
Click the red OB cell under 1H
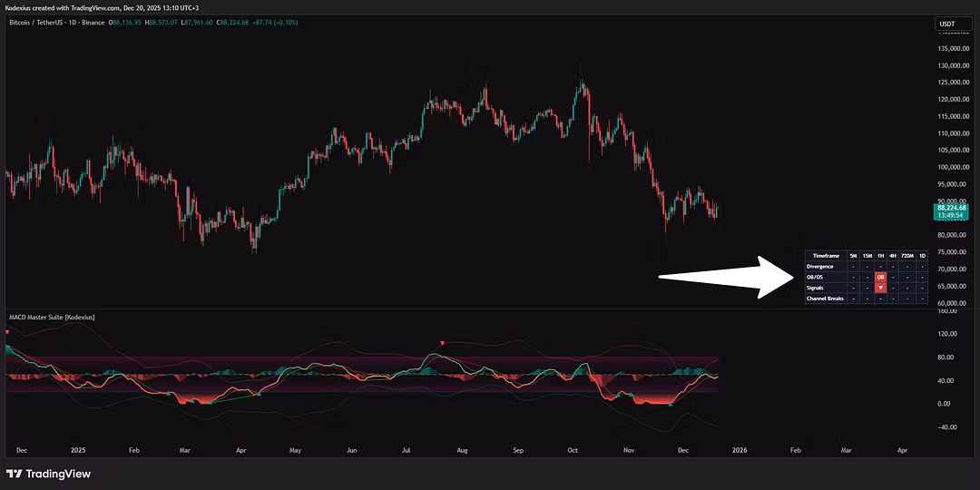pyautogui.click(x=880, y=277)
